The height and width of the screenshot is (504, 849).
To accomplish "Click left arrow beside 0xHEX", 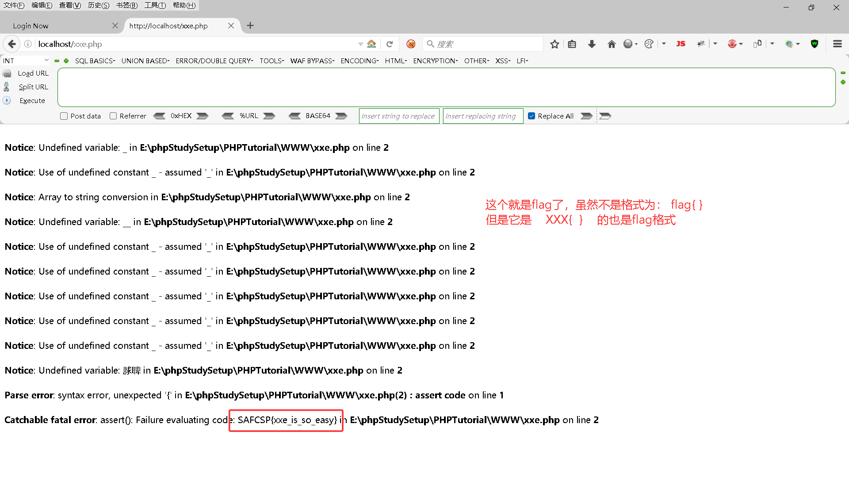I will tap(160, 116).
